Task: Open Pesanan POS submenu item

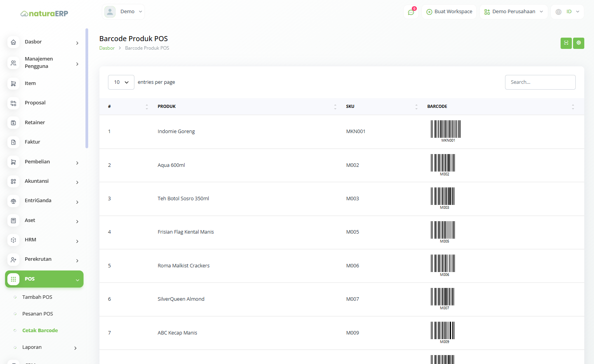Action: tap(38, 314)
